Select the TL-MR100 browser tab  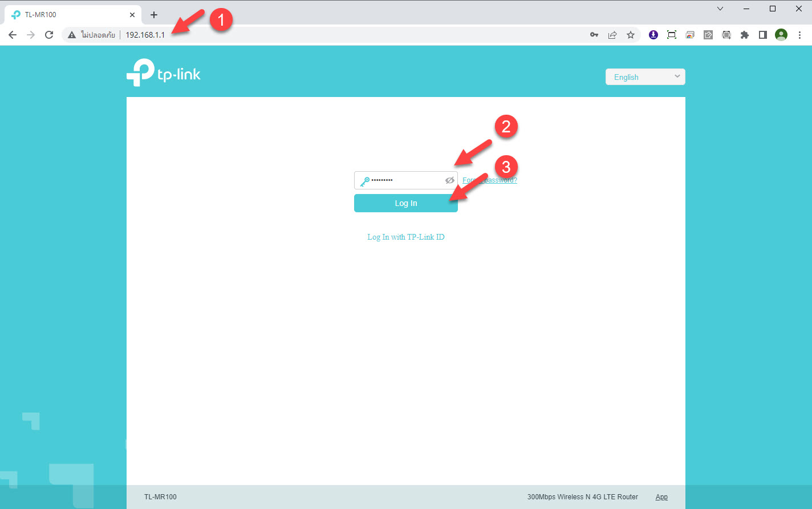click(73, 15)
